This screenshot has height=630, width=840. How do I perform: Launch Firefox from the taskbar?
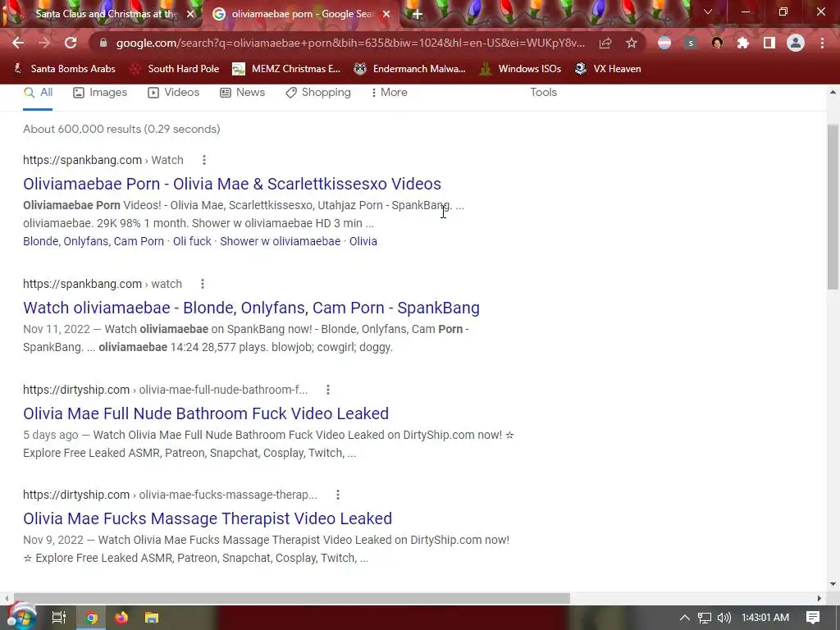[121, 618]
